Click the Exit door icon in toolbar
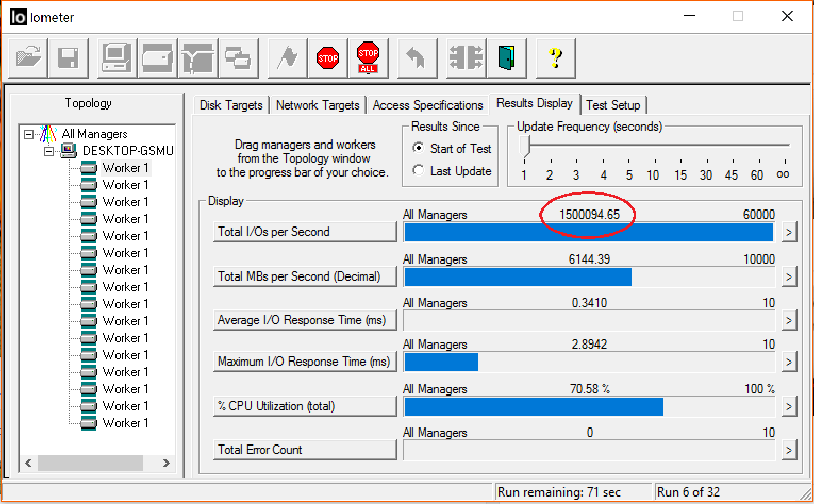 click(x=506, y=57)
